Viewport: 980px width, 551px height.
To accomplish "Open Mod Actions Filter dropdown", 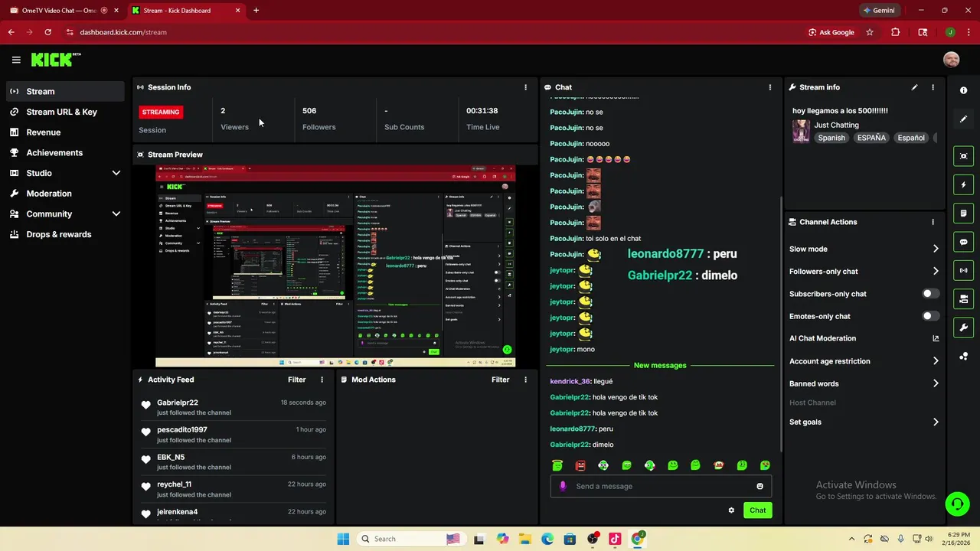I will point(501,380).
